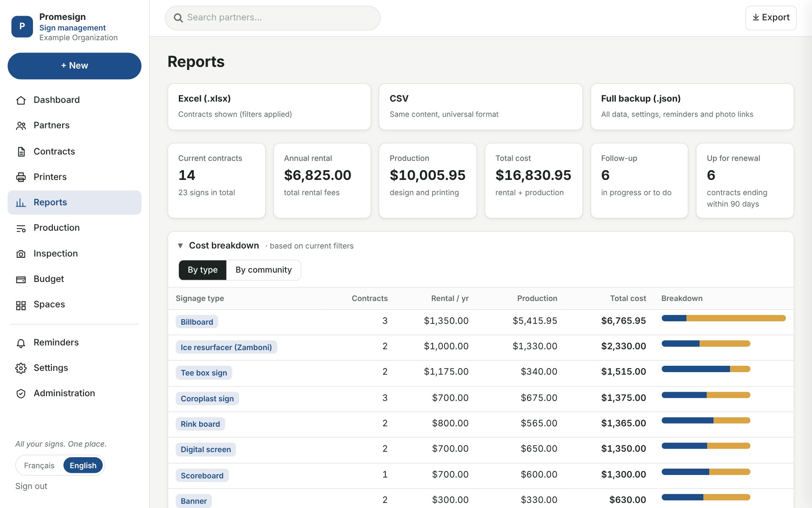Click the Administration shield icon
The height and width of the screenshot is (508, 812).
pyautogui.click(x=21, y=394)
